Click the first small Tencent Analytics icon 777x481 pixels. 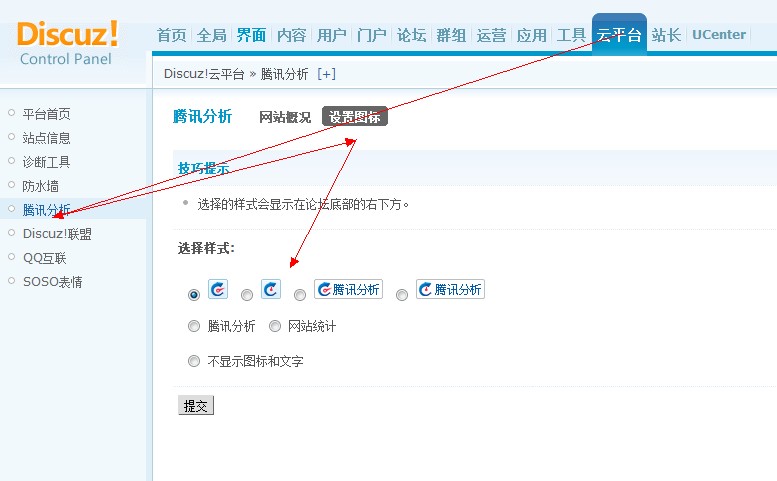pyautogui.click(x=218, y=289)
